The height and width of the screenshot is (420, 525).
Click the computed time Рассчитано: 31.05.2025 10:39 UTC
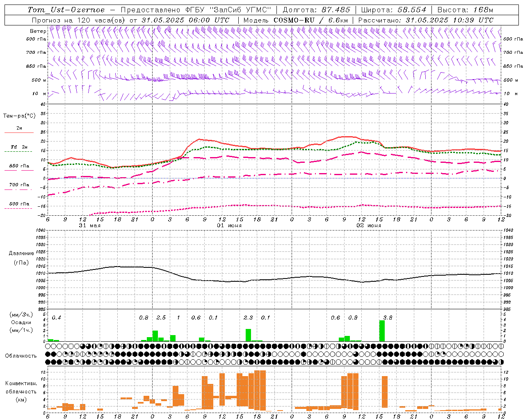pyautogui.click(x=426, y=20)
